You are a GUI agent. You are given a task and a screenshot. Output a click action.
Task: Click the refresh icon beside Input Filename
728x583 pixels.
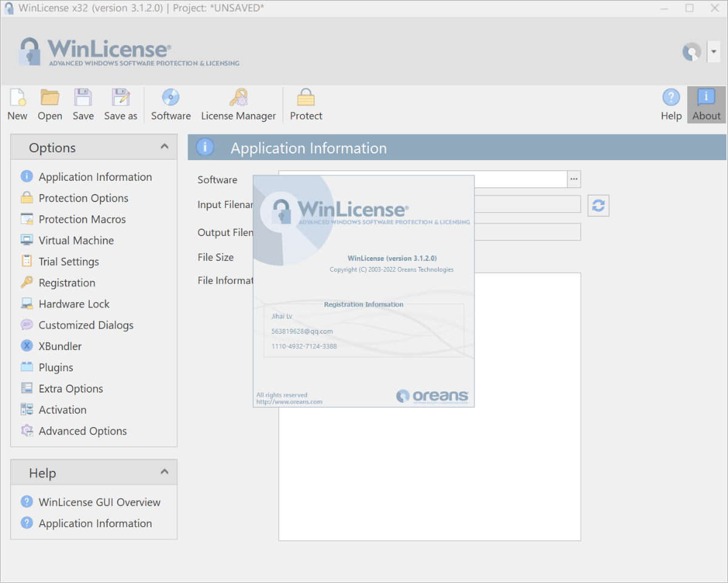[598, 206]
